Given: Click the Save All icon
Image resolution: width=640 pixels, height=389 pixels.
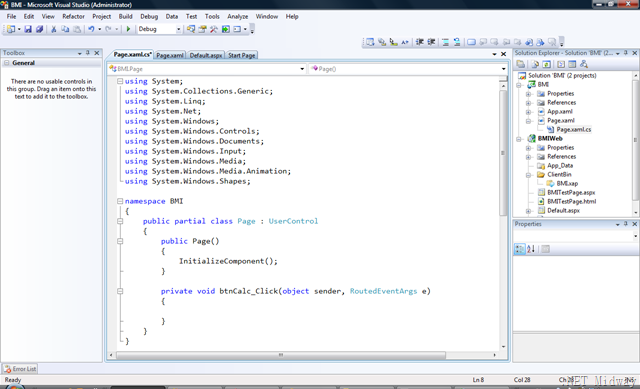Looking at the screenshot, I should 39,29.
